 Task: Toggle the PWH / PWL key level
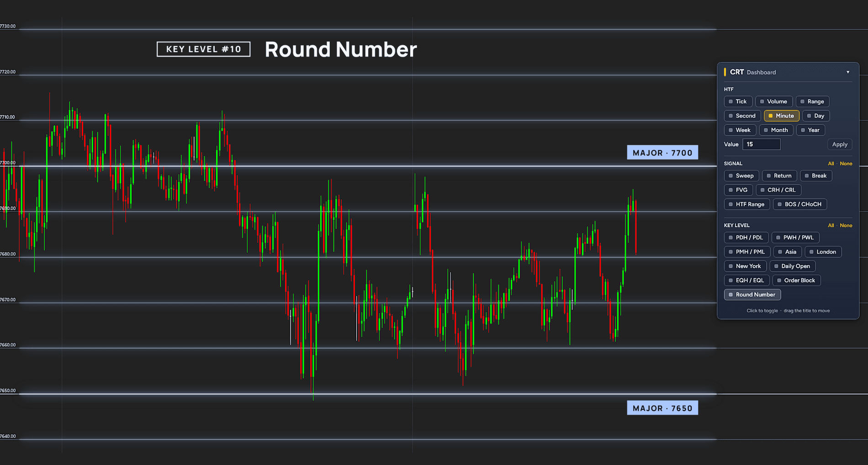point(795,237)
